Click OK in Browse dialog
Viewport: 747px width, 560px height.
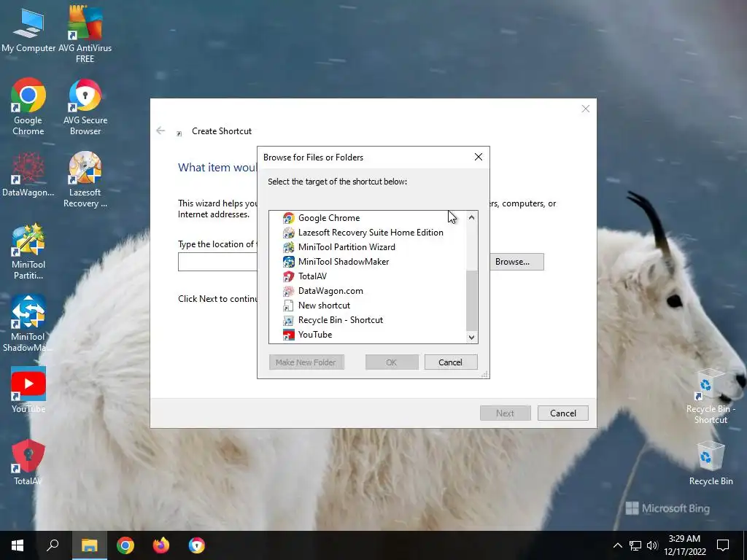pyautogui.click(x=392, y=362)
